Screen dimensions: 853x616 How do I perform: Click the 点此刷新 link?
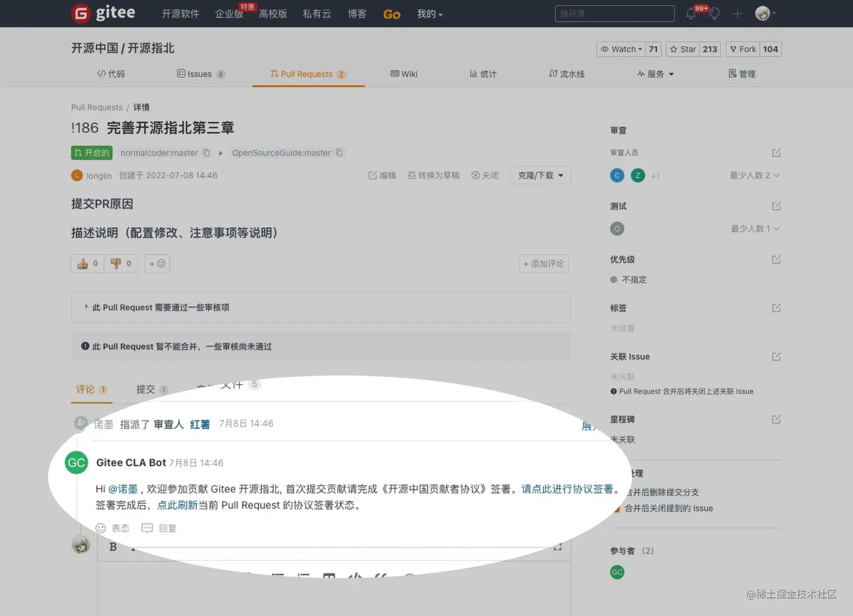177,505
